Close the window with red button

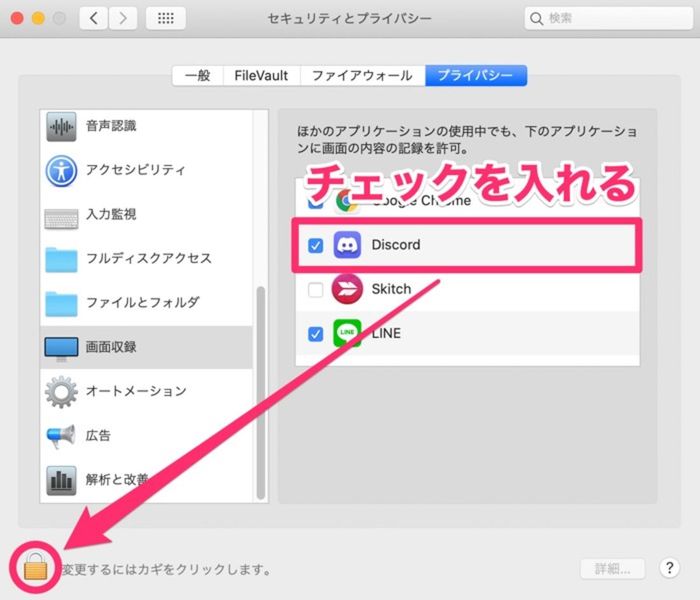(x=17, y=18)
